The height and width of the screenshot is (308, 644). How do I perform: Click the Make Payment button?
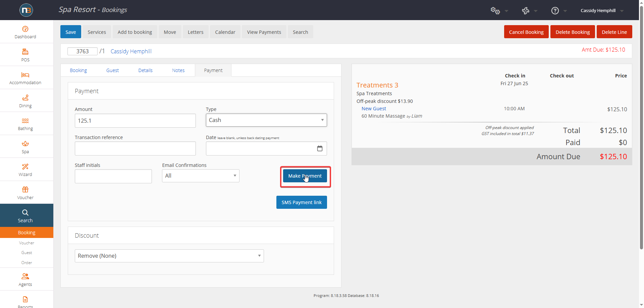coord(305,176)
